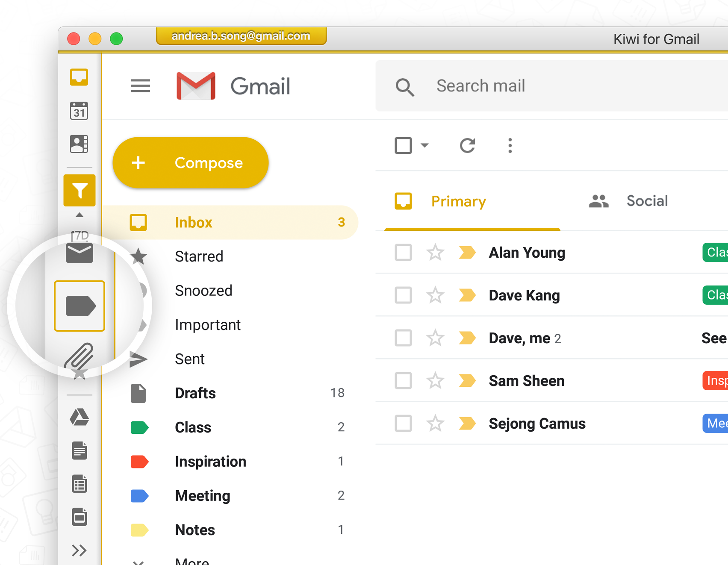Select the Dave, me email checkbox
Image resolution: width=728 pixels, height=565 pixels.
pyautogui.click(x=403, y=338)
